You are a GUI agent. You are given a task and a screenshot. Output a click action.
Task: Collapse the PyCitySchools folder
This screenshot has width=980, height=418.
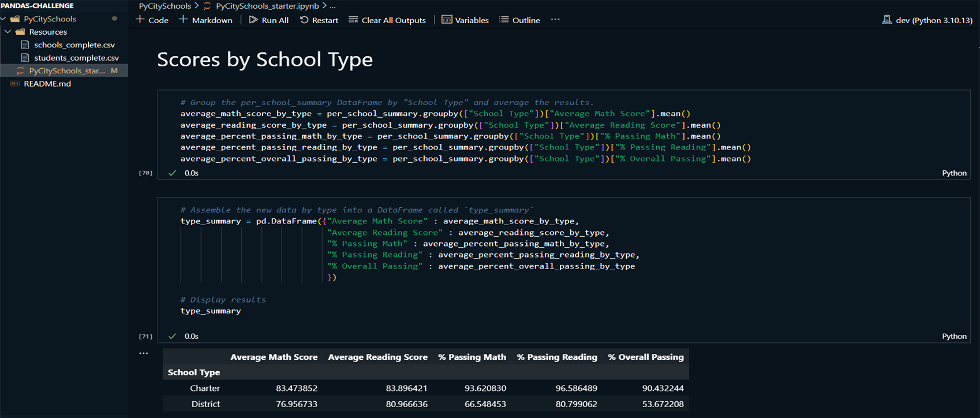5,19
